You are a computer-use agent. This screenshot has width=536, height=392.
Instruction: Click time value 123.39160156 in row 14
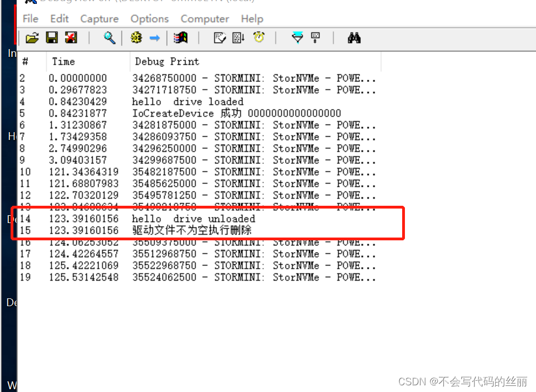coord(84,219)
